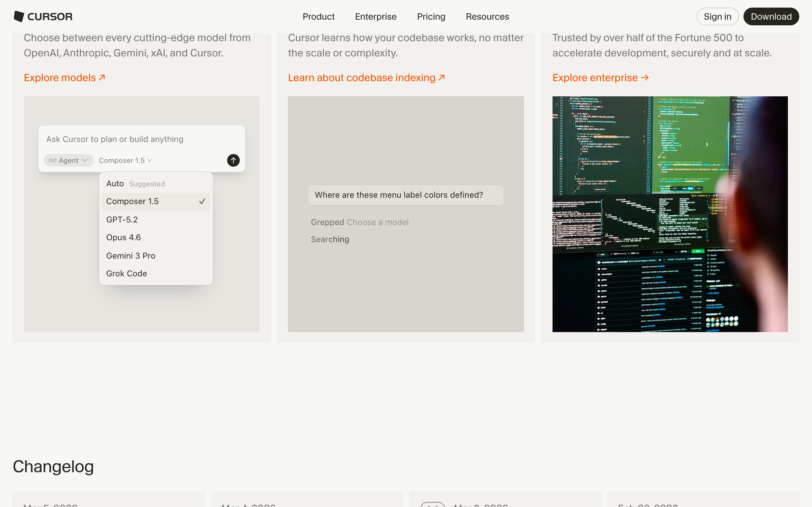Select Grok Code from the list
The height and width of the screenshot is (507, 812).
click(127, 273)
